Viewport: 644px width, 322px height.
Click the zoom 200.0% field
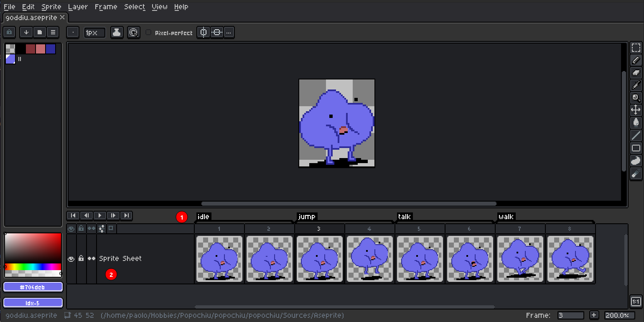tap(619, 315)
